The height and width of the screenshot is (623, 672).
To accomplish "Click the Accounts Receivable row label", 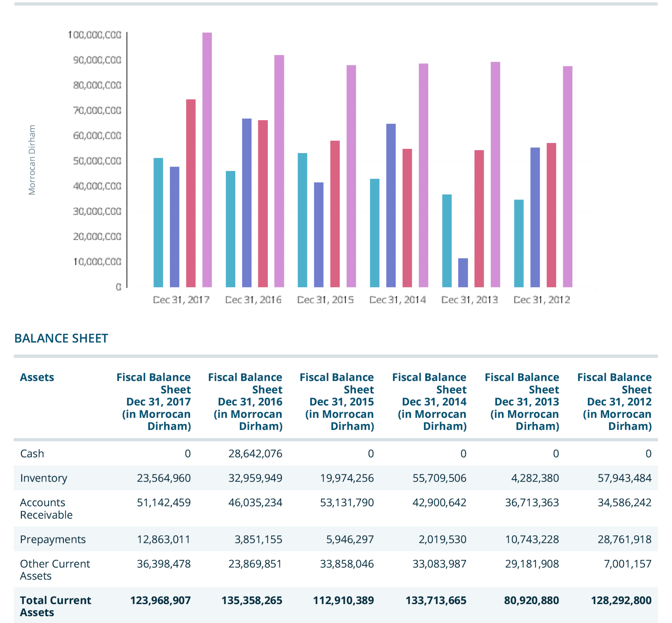I will 46,508.
